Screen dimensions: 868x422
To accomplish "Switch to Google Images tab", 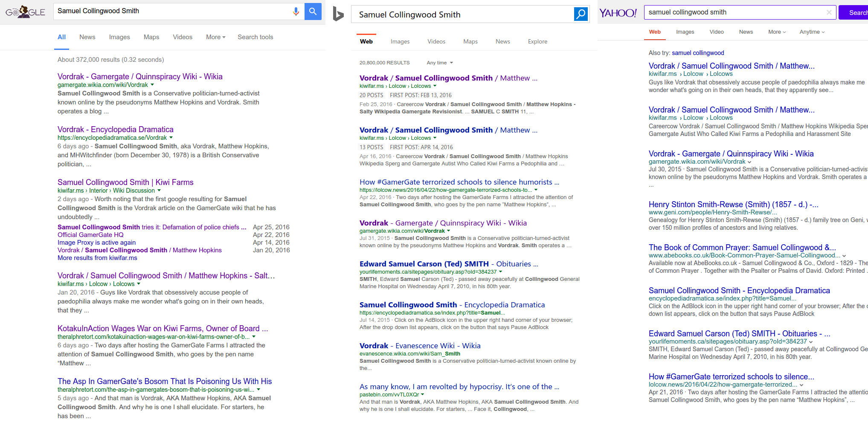I will click(119, 37).
